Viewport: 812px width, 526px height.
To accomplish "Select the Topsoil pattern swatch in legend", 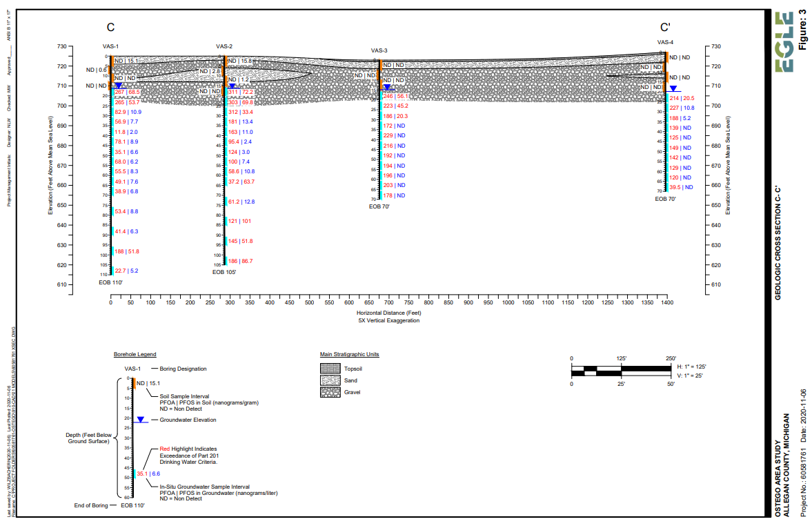I will 330,369.
